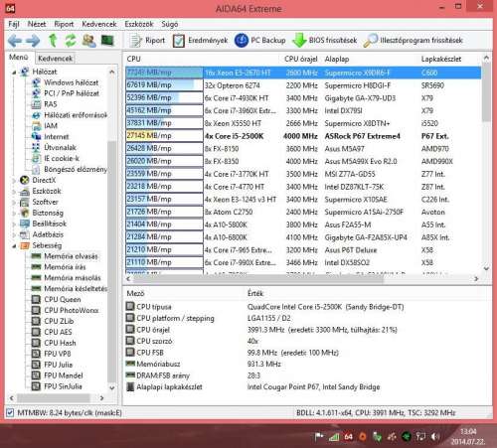Select CPU PhotoWorxx benchmark

coord(72,310)
